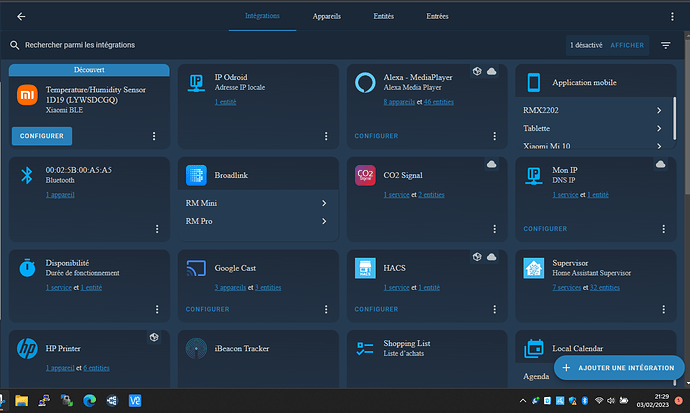The width and height of the screenshot is (690, 413).
Task: Switch to the Intégrations tab
Action: coord(262,16)
